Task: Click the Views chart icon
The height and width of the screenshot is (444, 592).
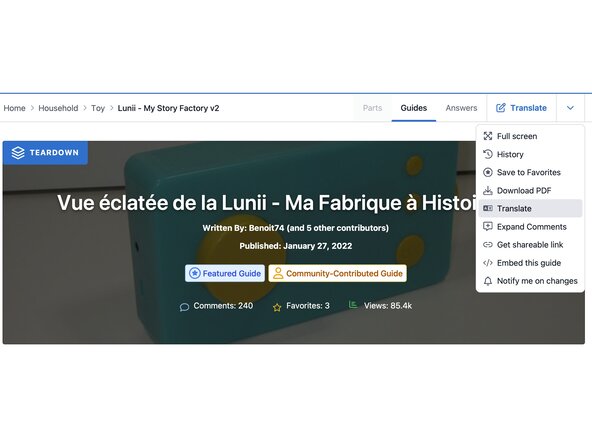Action: point(353,304)
